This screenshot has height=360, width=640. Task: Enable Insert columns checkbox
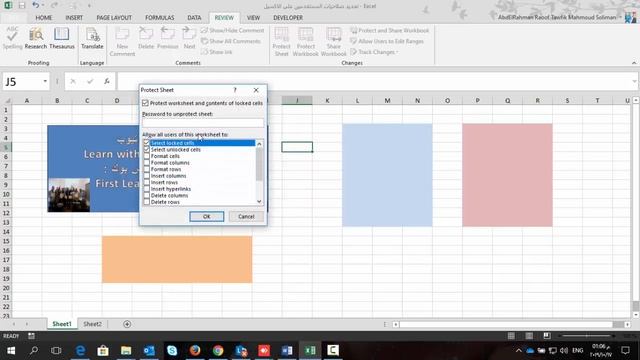(x=147, y=176)
